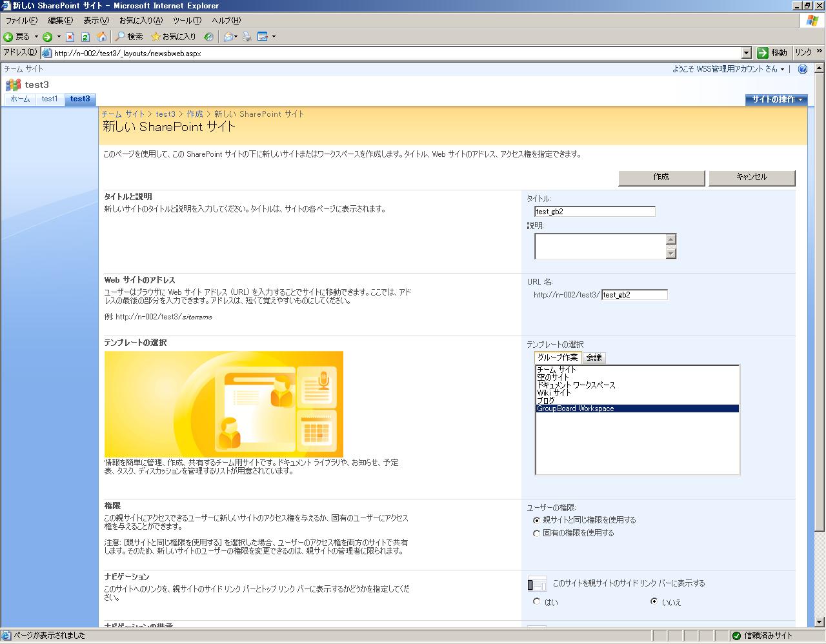Click the test3 site logo icon
The width and height of the screenshot is (826, 644).
pos(13,85)
